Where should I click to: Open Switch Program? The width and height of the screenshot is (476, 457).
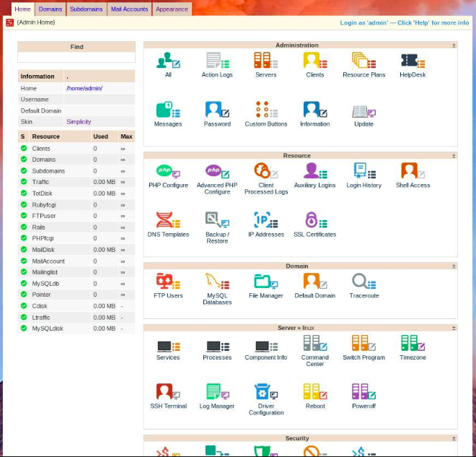363,344
